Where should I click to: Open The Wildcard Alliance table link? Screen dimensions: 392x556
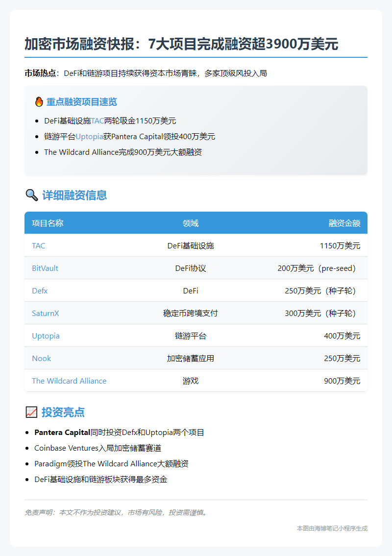(69, 381)
